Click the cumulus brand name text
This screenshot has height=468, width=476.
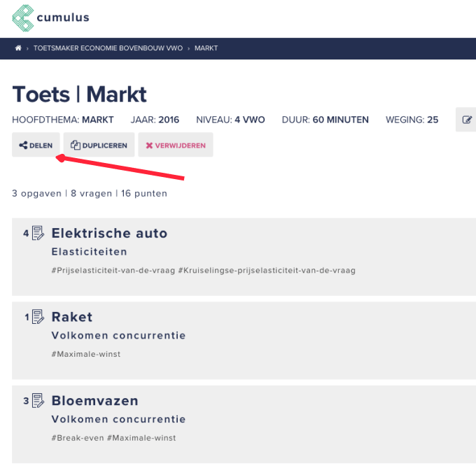[63, 17]
